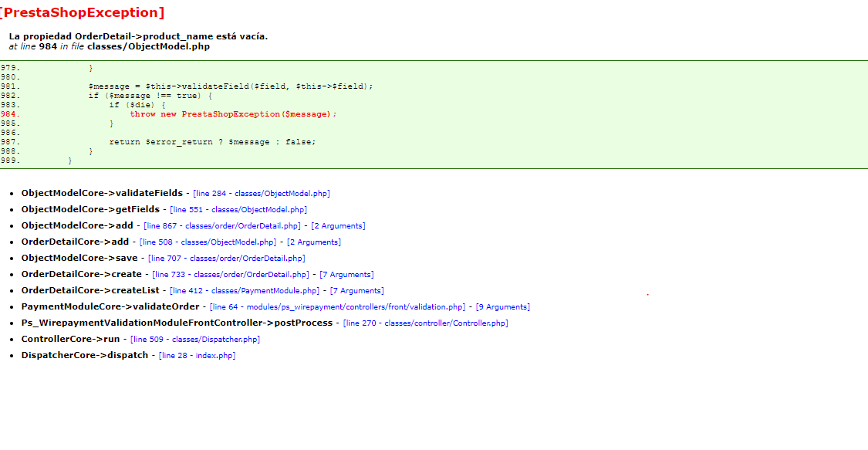868x450 pixels.
Task: Click 'ObjectModelCore->add' trace entry
Action: (77, 225)
